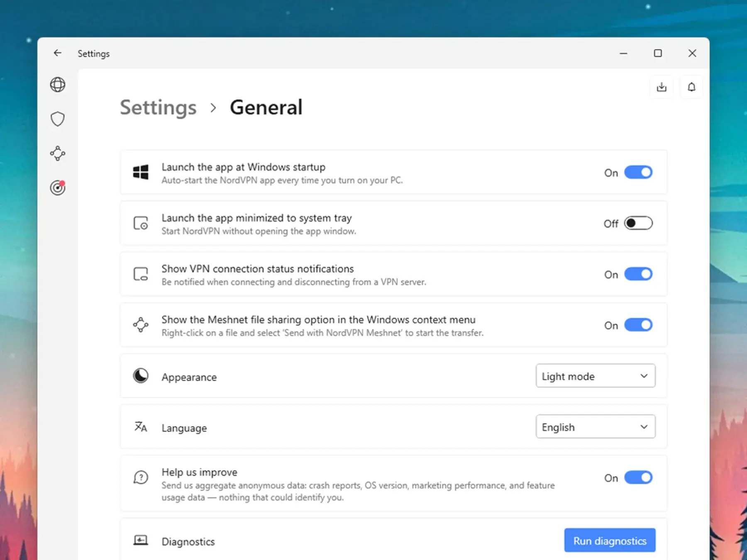Open the Appearance Light mode dropdown
Viewport: 747px width, 560px height.
pyautogui.click(x=596, y=376)
